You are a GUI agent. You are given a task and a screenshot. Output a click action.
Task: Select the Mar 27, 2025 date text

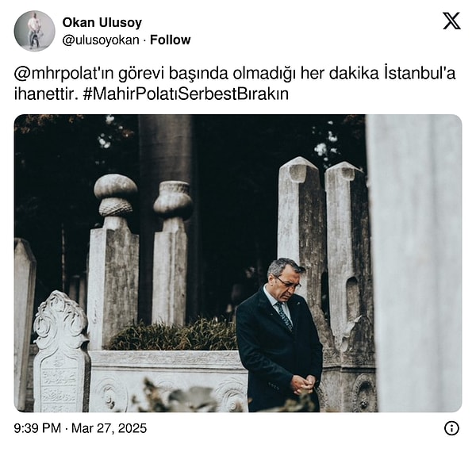(x=109, y=428)
